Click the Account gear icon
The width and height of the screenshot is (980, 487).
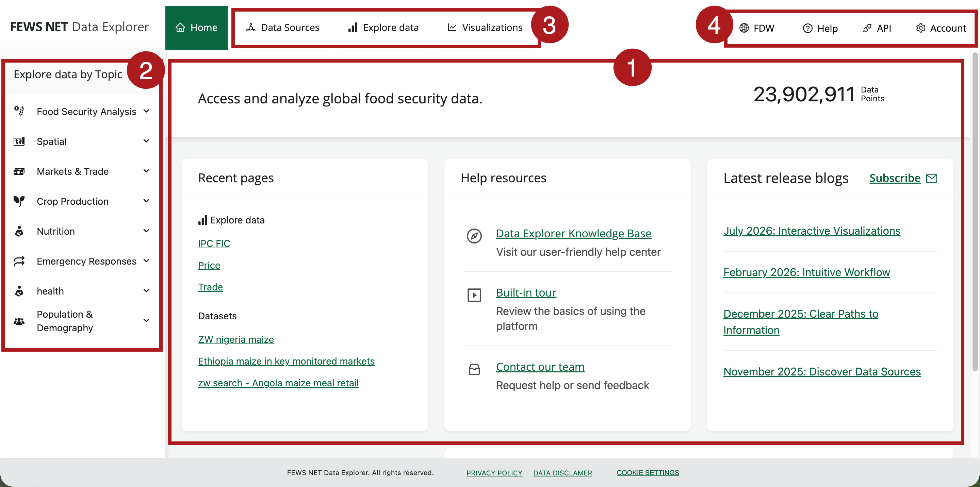[x=920, y=28]
